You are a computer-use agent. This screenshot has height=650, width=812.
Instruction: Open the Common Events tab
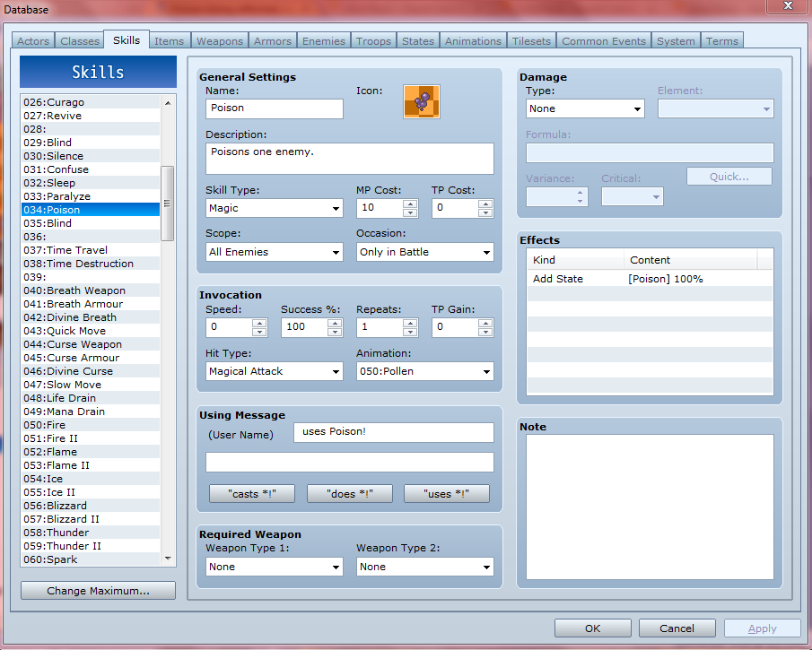tap(603, 41)
